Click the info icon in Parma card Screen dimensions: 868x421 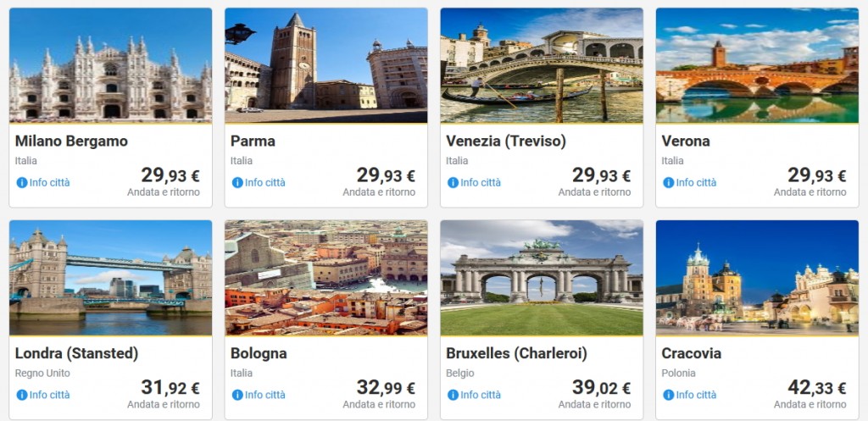pos(237,182)
